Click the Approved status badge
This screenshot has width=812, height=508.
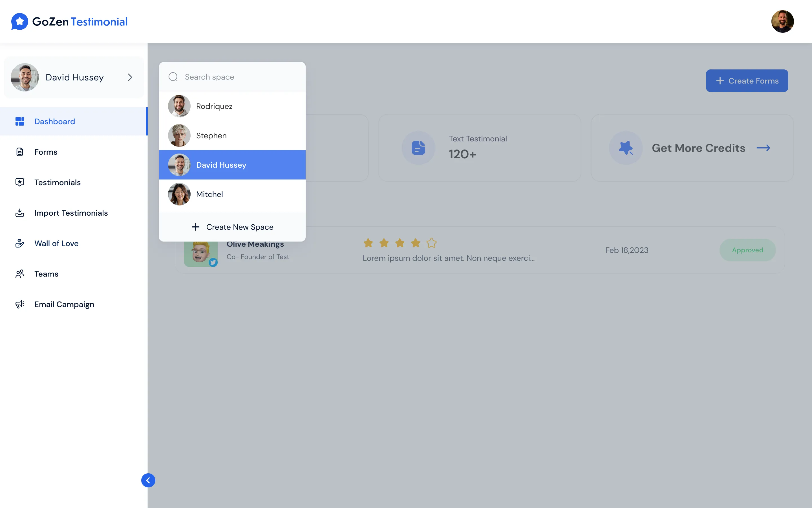point(748,250)
